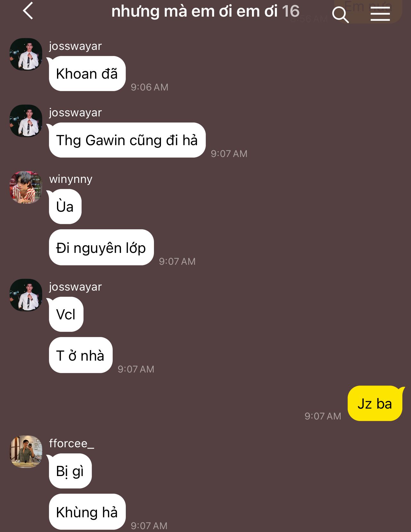Select the "Khùng hả" message bubble
Screen dimensions: 411x532
coord(87,512)
